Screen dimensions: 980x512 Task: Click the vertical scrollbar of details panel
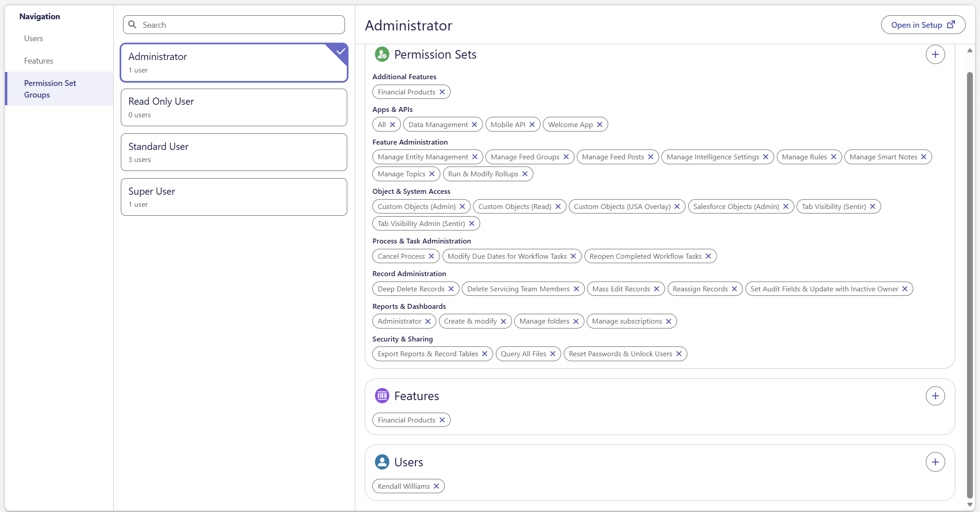point(970,285)
